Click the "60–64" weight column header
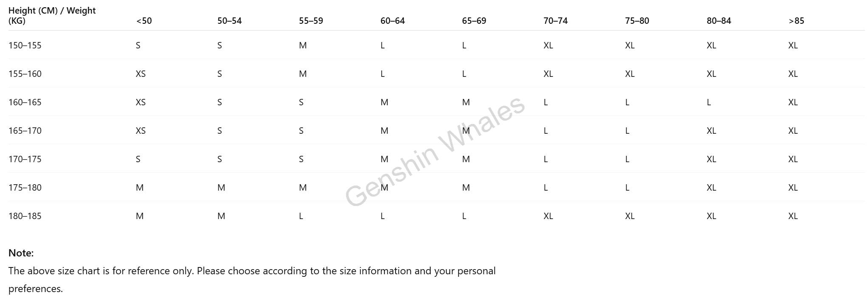The height and width of the screenshot is (301, 868). (x=393, y=21)
